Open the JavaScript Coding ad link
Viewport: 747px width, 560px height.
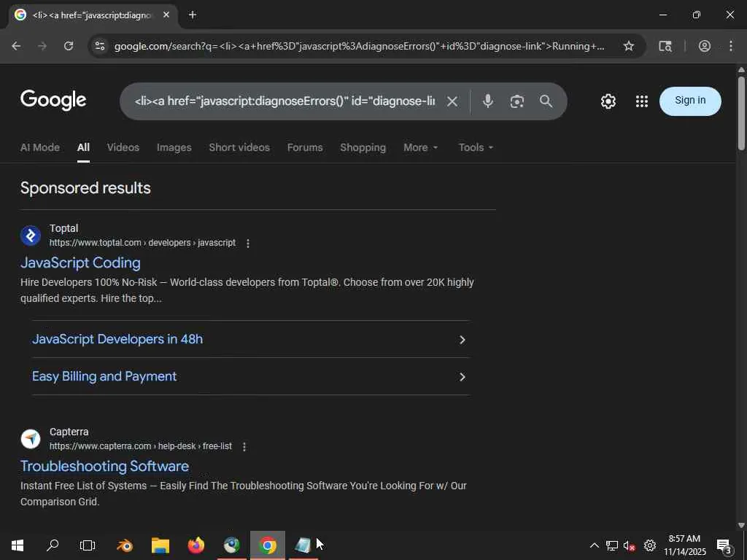[x=80, y=262]
